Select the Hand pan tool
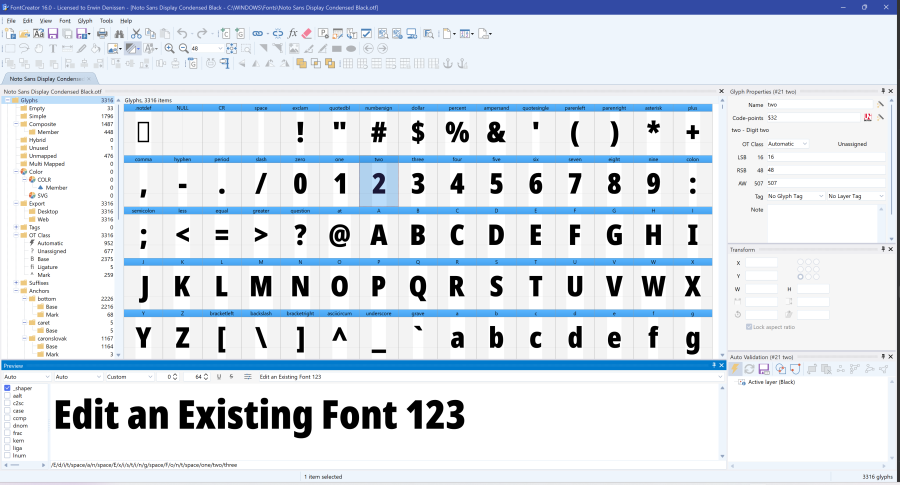The height and width of the screenshot is (485, 900). tap(38, 49)
